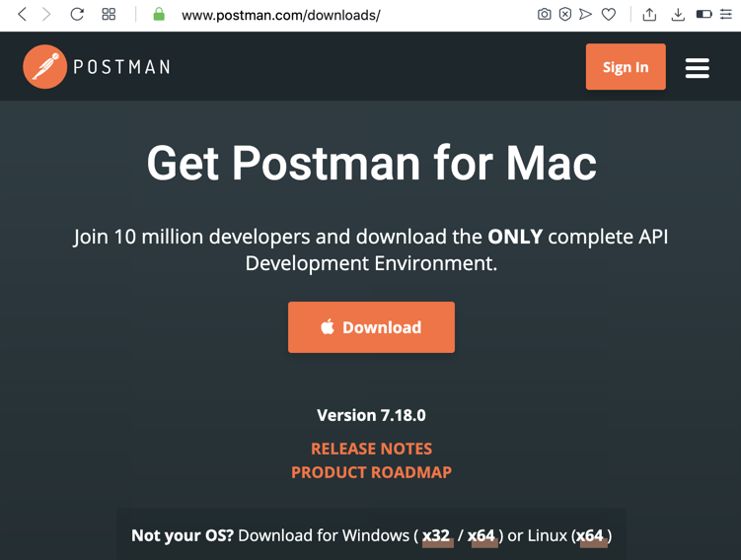Go back to the previous page
The image size is (741, 560).
click(x=22, y=15)
